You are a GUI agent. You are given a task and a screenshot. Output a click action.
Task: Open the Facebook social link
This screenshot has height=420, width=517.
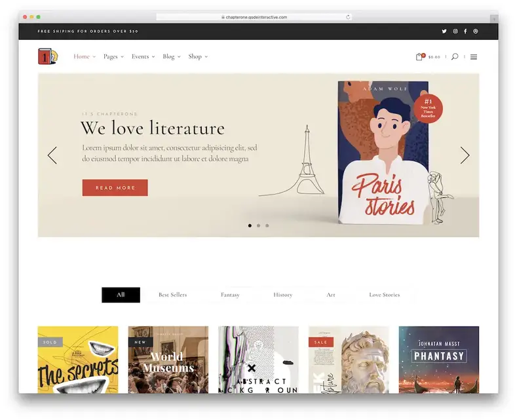click(465, 31)
